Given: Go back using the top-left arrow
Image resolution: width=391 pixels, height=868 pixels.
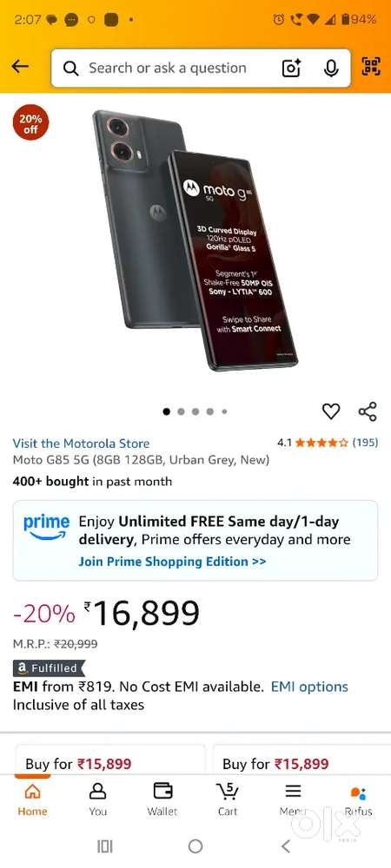Looking at the screenshot, I should tap(20, 67).
